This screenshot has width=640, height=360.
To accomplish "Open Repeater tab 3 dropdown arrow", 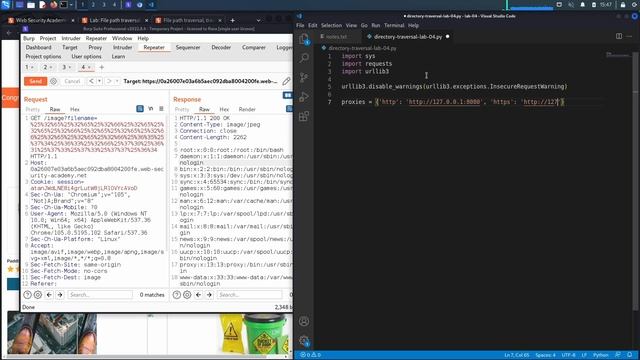I will 70,67.
